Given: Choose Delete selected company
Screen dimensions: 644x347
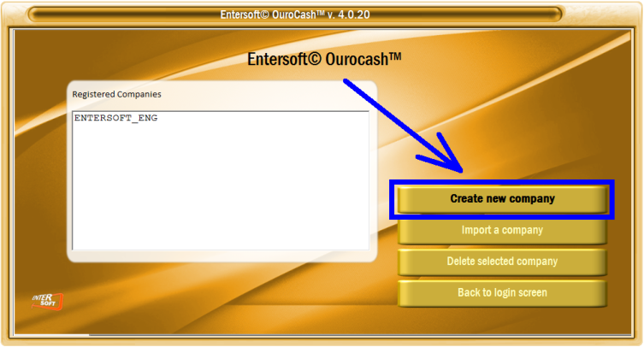Looking at the screenshot, I should tap(502, 262).
